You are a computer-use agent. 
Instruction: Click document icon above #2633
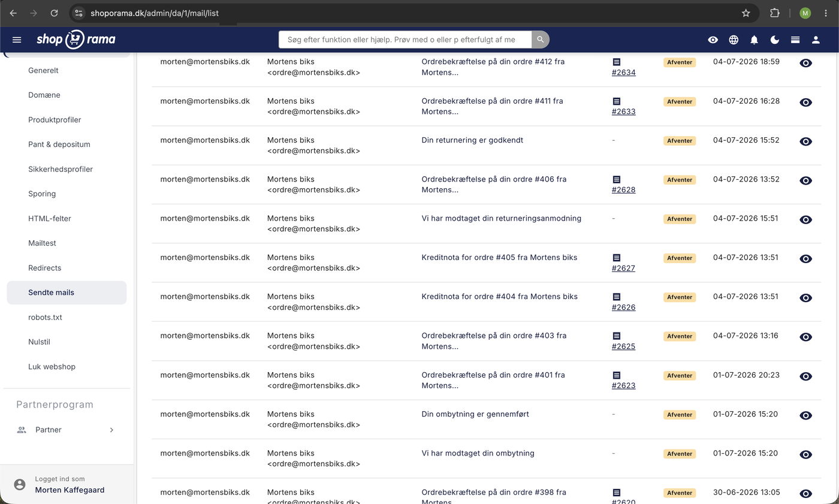coord(617,101)
